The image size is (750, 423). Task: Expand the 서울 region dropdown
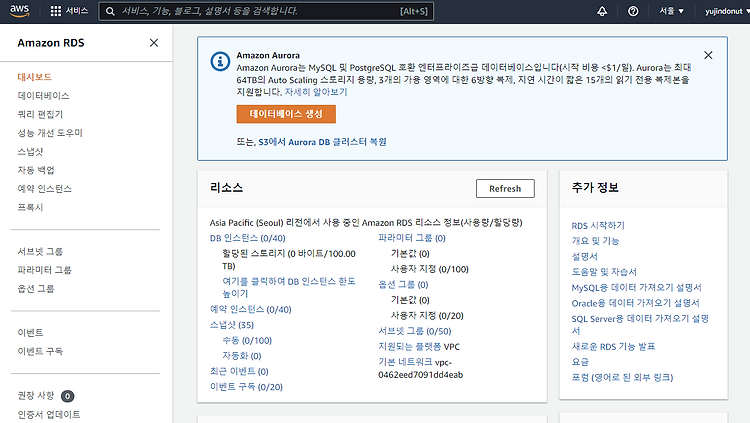(672, 11)
